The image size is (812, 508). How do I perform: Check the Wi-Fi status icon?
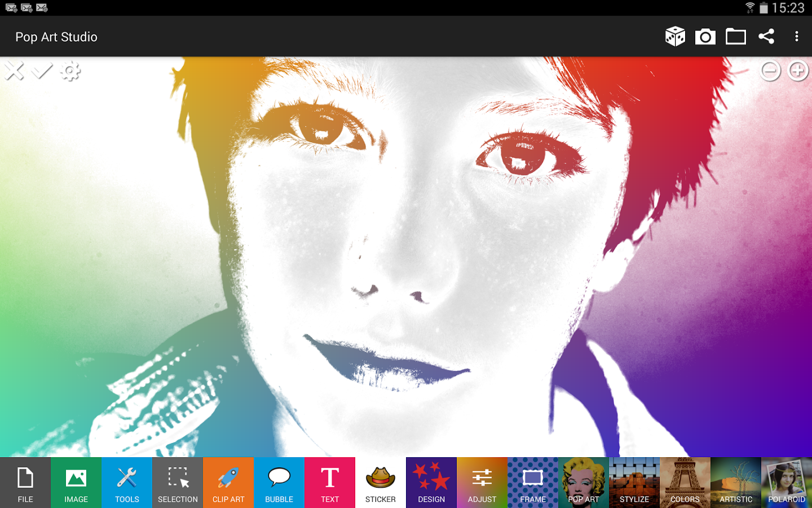750,8
